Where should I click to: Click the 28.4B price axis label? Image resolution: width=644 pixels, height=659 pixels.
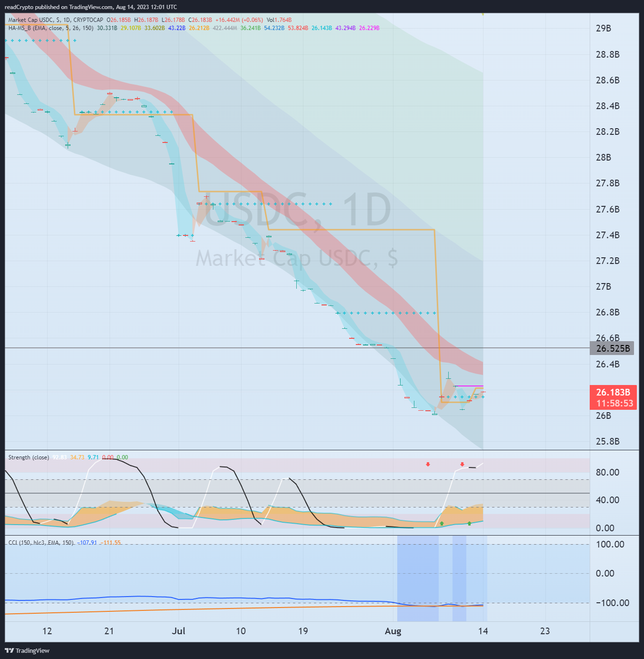coord(607,106)
